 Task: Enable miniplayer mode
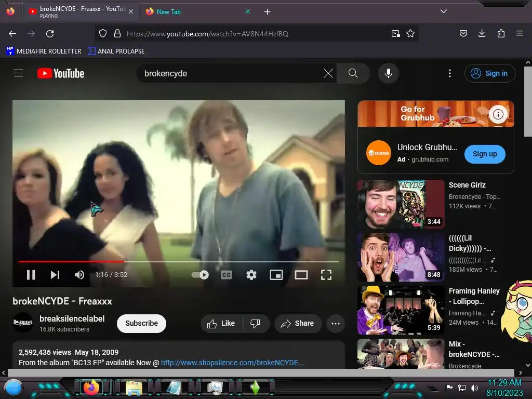(x=276, y=275)
